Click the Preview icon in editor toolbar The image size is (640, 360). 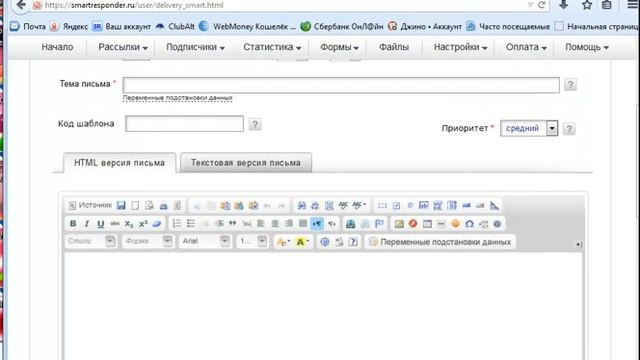tap(149, 205)
